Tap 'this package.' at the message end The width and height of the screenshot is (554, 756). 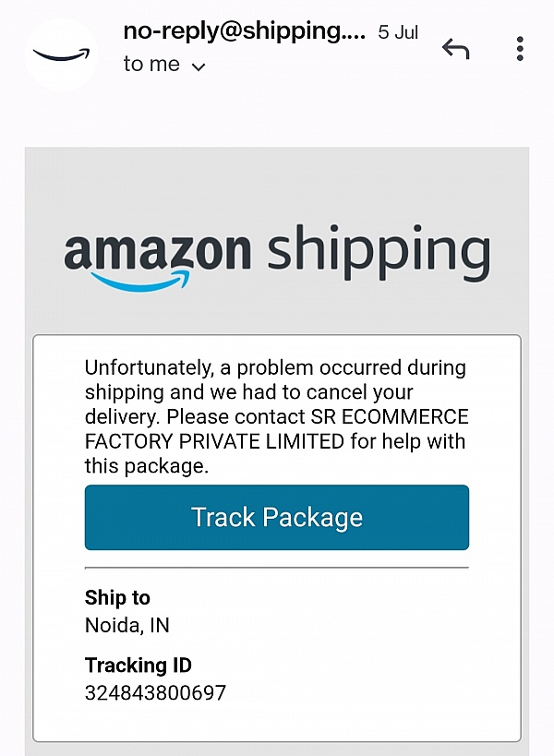coord(147,466)
